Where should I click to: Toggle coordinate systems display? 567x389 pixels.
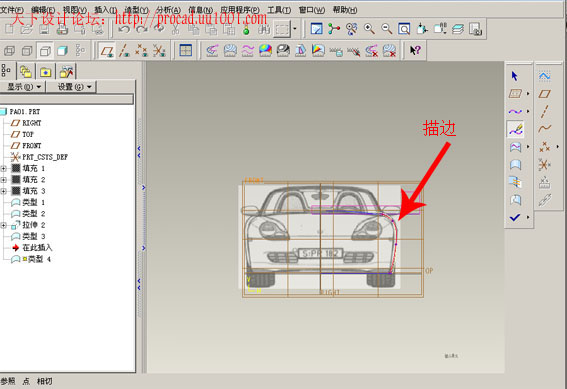(x=159, y=51)
